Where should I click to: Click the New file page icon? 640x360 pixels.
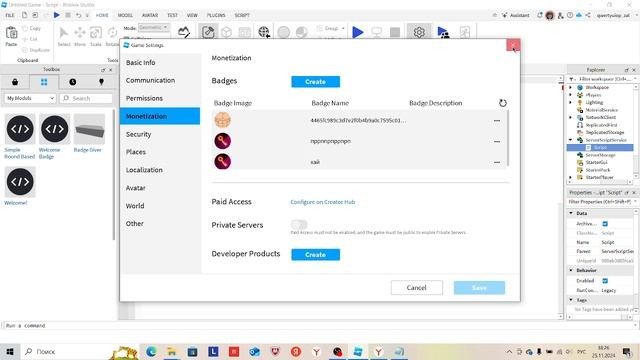[24, 15]
